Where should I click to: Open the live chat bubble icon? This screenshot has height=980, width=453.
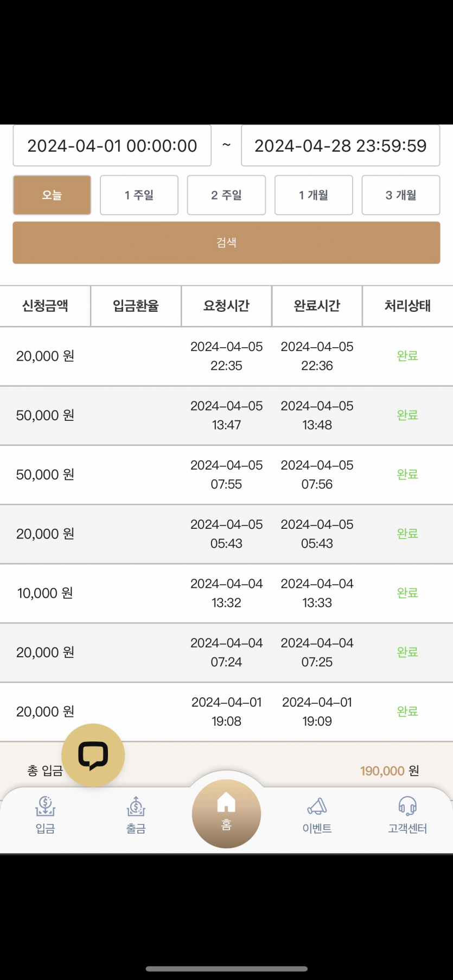[93, 755]
